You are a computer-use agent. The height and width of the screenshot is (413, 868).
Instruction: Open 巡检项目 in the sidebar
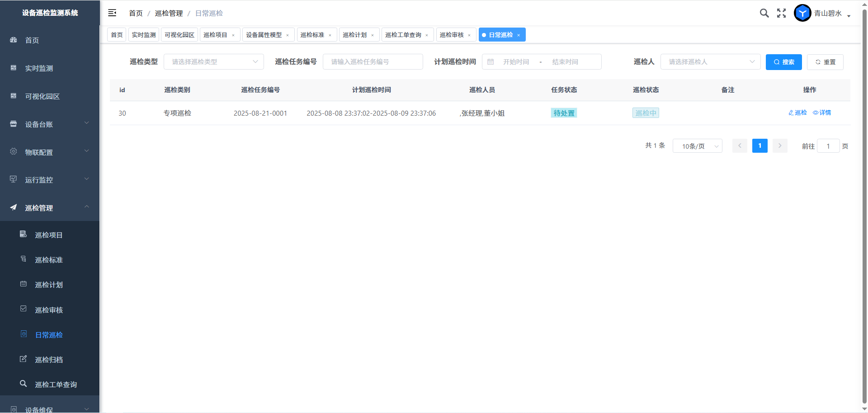(49, 235)
